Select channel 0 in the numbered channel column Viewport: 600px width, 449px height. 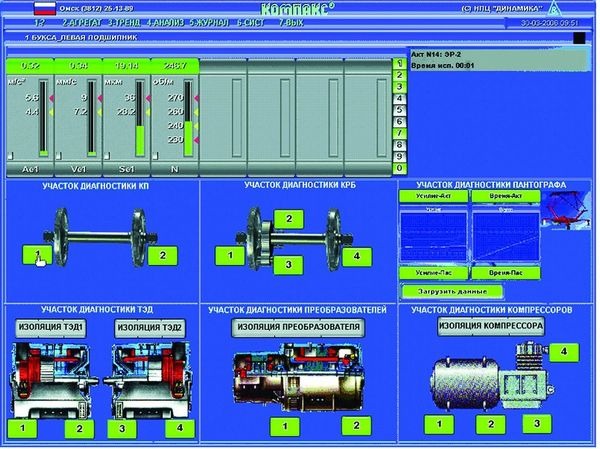pos(399,167)
